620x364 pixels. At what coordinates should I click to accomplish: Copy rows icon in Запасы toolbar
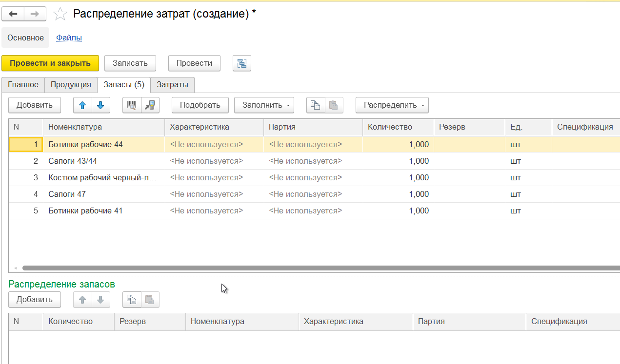316,105
